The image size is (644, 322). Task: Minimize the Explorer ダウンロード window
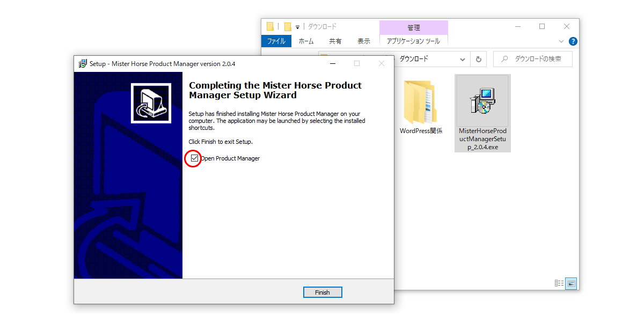click(x=518, y=26)
